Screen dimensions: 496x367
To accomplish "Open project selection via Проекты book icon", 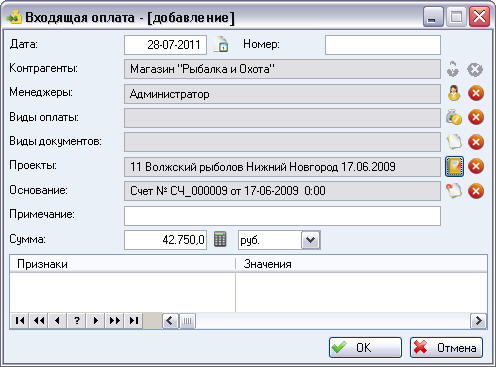I will pos(455,166).
